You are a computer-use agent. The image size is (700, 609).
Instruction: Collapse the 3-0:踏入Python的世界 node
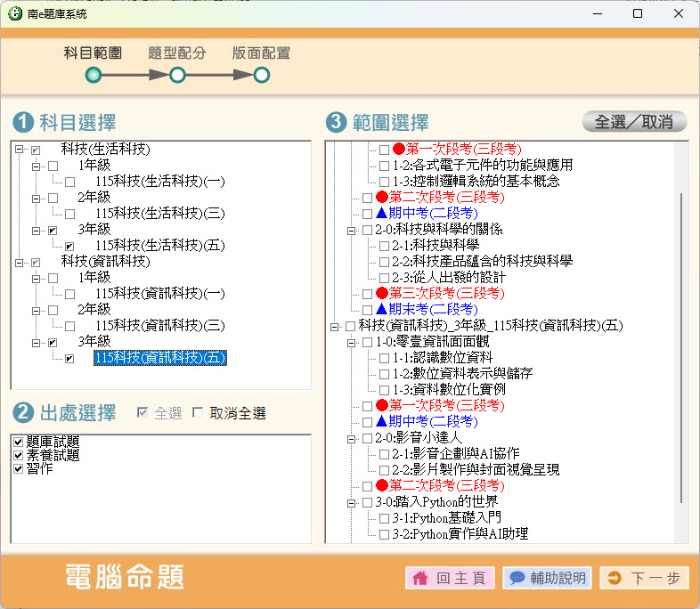click(x=352, y=503)
